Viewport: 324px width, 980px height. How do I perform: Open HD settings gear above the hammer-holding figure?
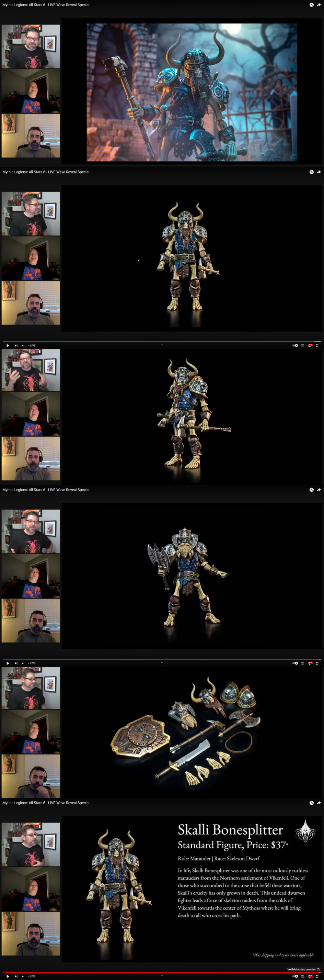tap(310, 346)
